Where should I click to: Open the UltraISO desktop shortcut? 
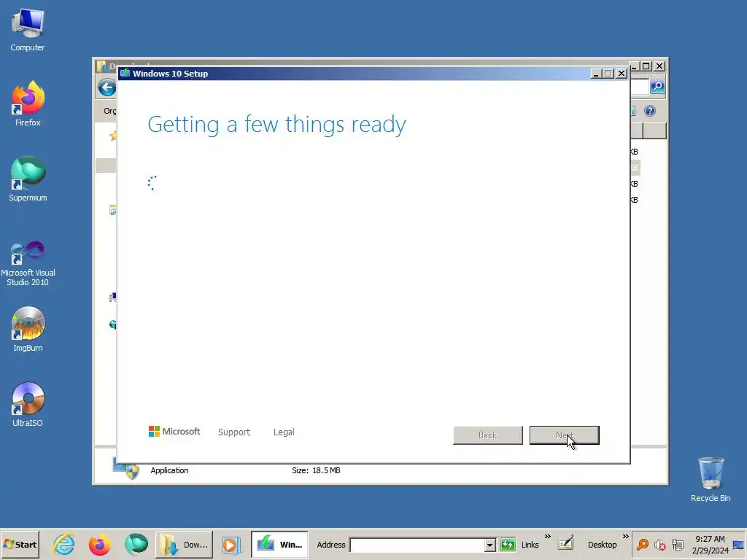coord(28,404)
